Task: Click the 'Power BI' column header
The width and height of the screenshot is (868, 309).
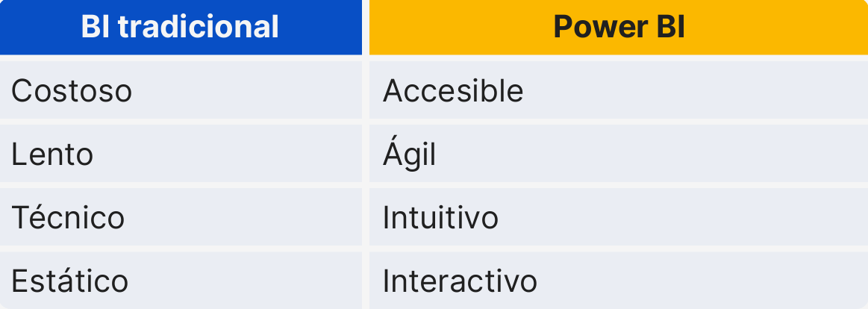Action: pos(619,28)
